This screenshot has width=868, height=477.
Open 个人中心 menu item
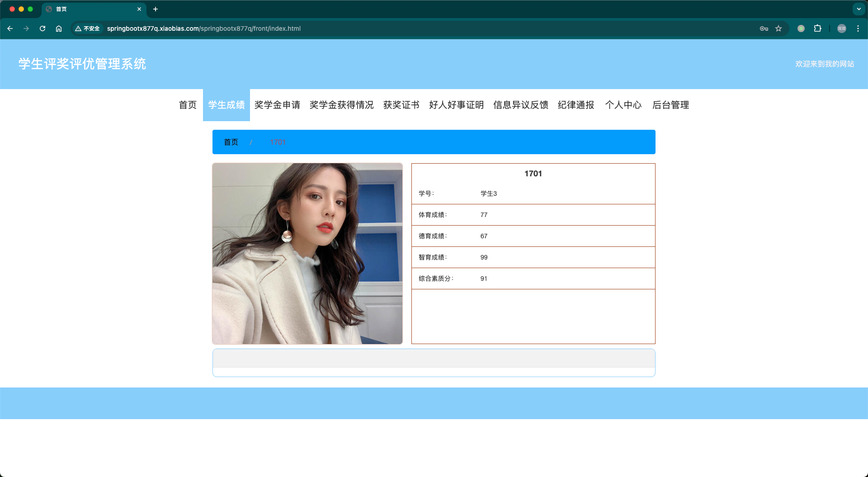[x=623, y=105]
